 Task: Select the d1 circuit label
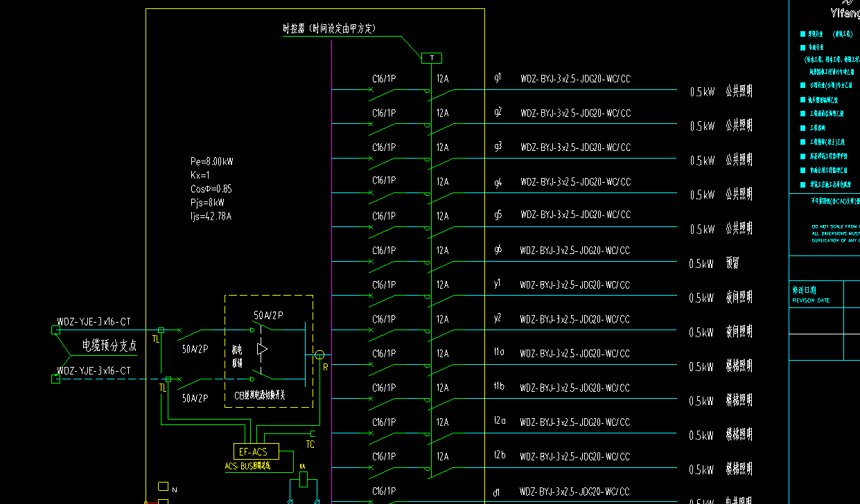(x=497, y=493)
